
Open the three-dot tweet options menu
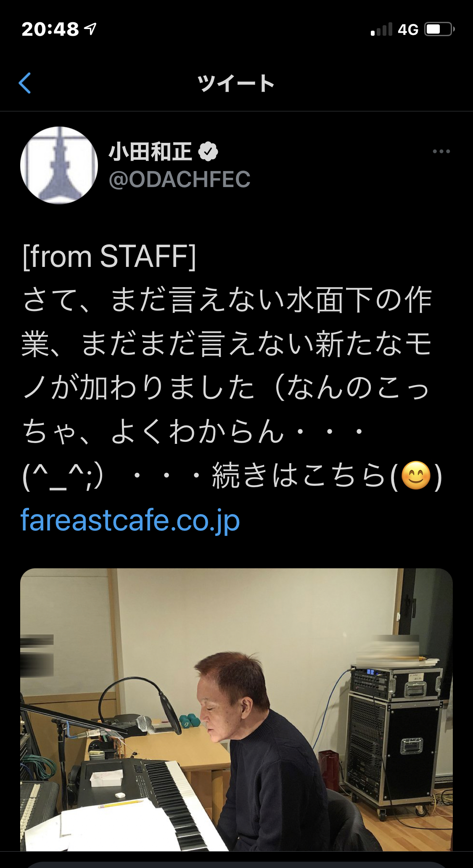441,151
